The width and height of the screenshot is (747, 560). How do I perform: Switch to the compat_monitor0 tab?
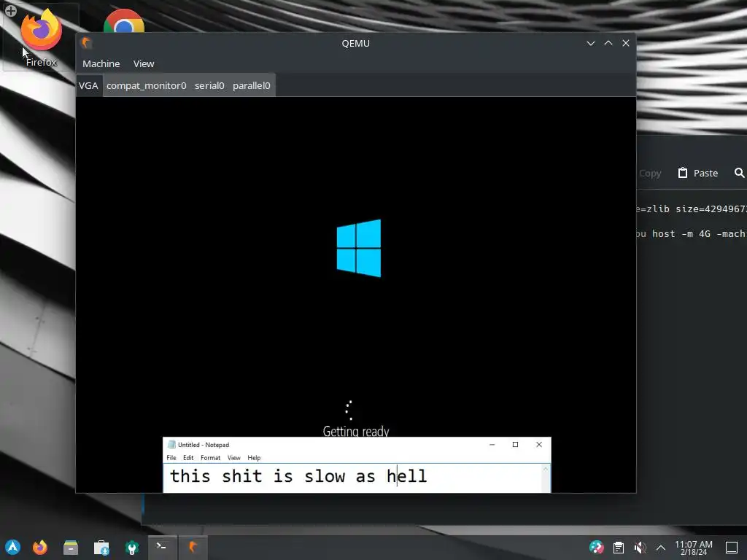click(146, 86)
